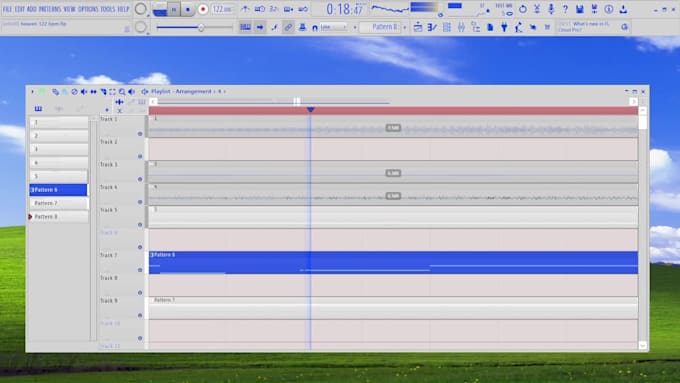The width and height of the screenshot is (680, 383).
Task: Click the help question mark icon
Action: [x=565, y=9]
